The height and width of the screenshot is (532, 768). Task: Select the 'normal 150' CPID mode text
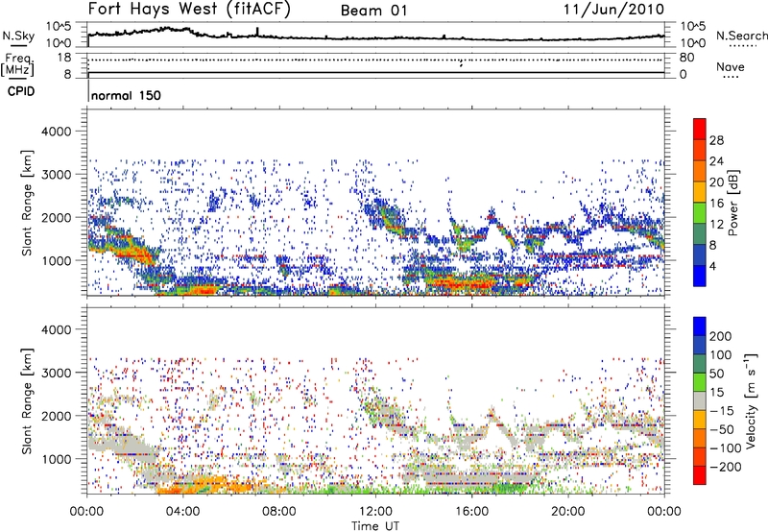click(126, 95)
